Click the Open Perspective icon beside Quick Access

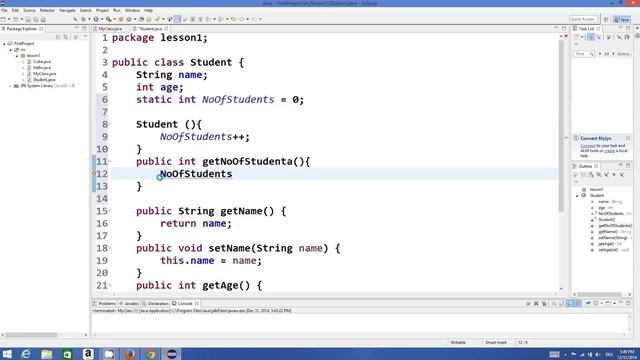(x=606, y=19)
